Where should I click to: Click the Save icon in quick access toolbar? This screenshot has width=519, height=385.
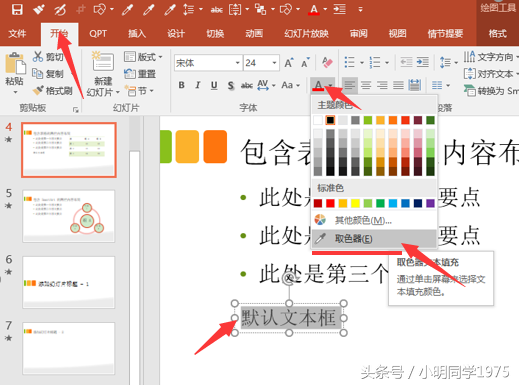tap(17, 9)
